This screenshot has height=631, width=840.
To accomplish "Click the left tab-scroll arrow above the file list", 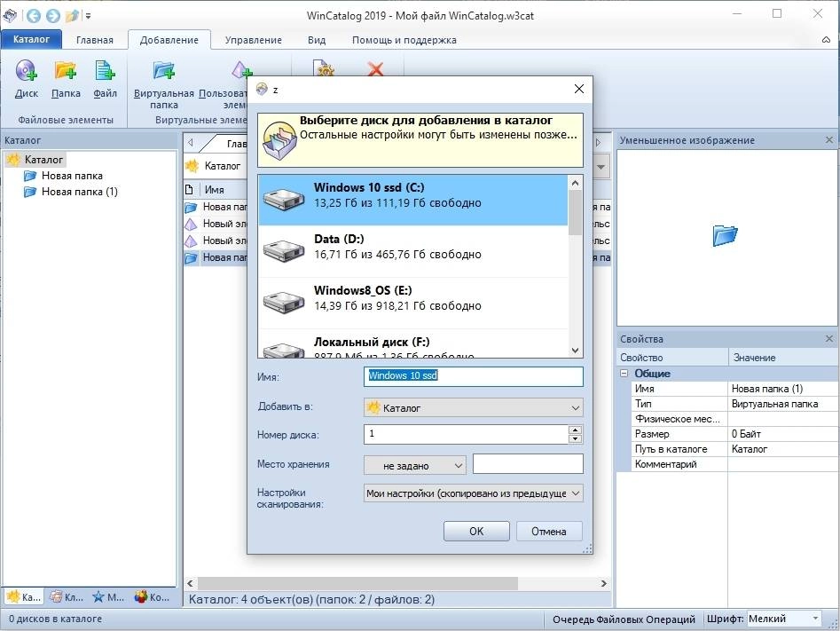I will [190, 143].
